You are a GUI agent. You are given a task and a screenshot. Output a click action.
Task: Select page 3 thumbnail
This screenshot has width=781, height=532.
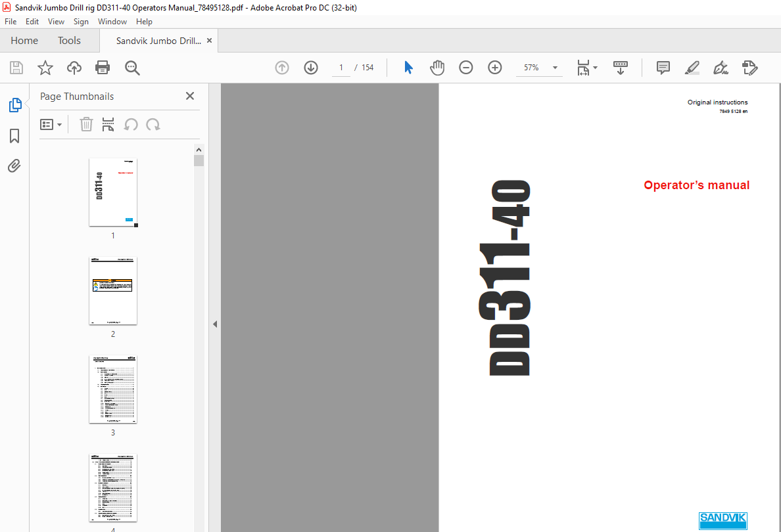[x=113, y=389]
